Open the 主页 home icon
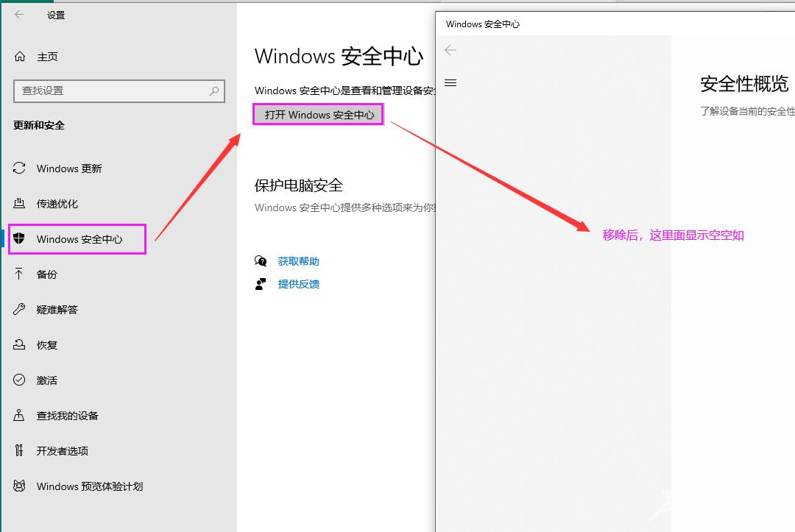The width and height of the screenshot is (795, 532). (x=20, y=57)
